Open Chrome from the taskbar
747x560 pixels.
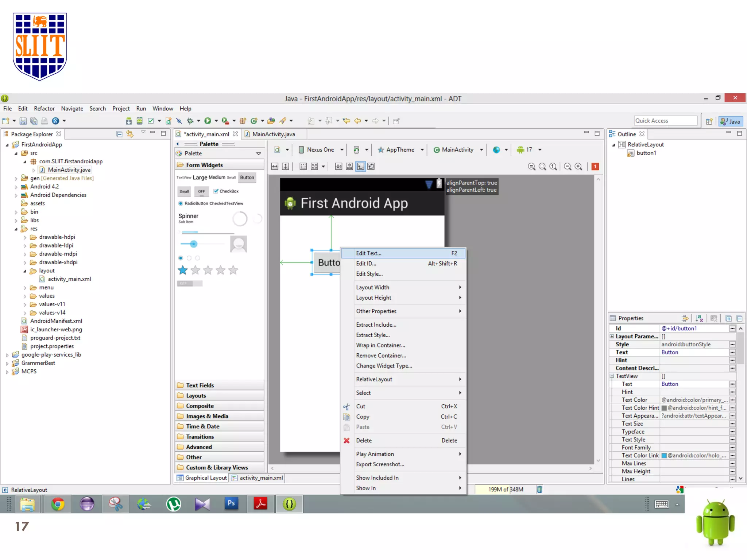[x=58, y=504]
